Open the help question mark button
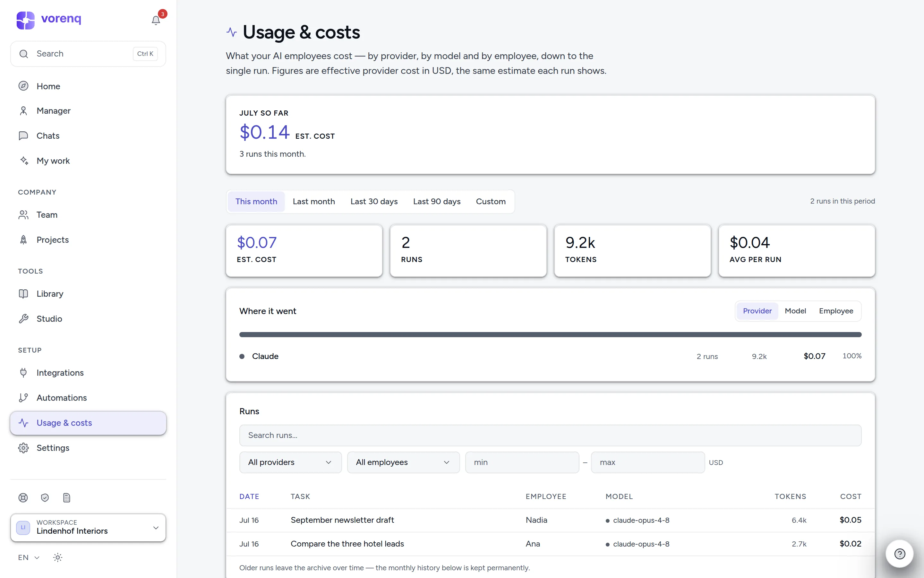 [900, 554]
